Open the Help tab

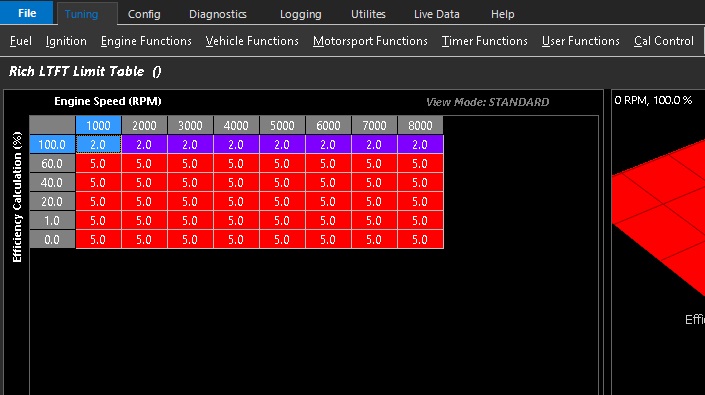(x=502, y=14)
